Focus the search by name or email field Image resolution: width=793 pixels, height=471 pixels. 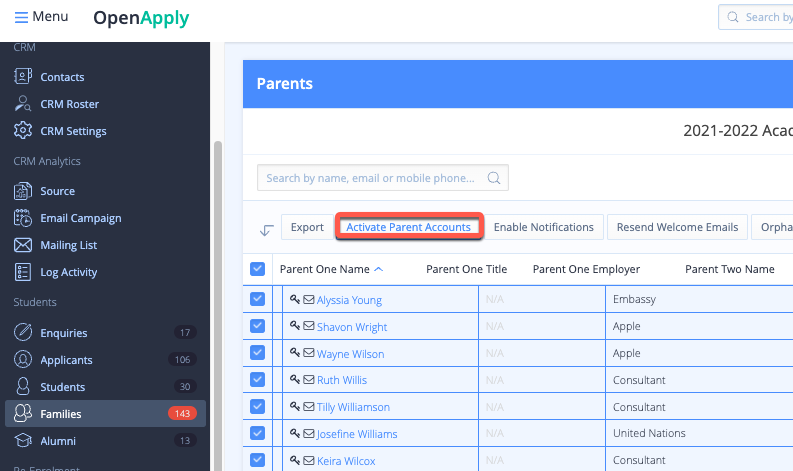pyautogui.click(x=372, y=178)
